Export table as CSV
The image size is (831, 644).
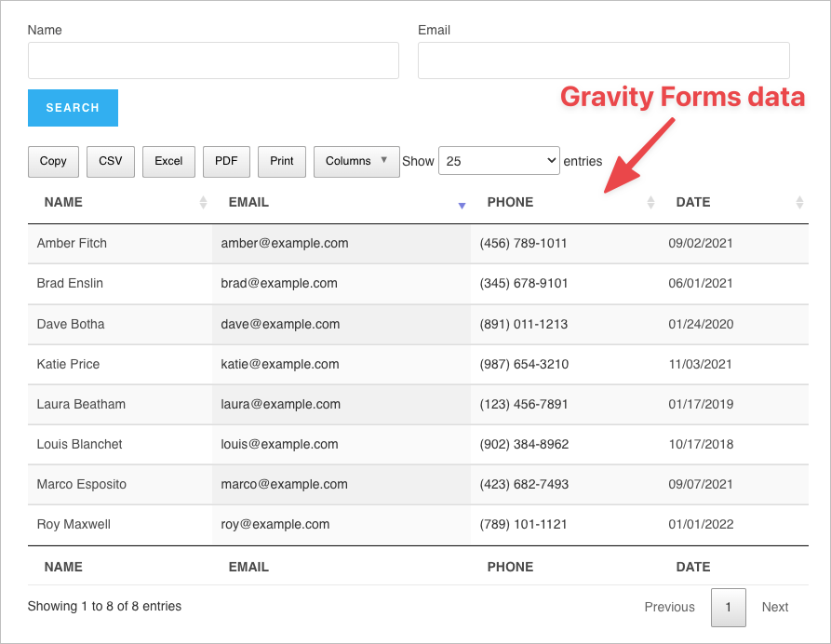click(110, 161)
